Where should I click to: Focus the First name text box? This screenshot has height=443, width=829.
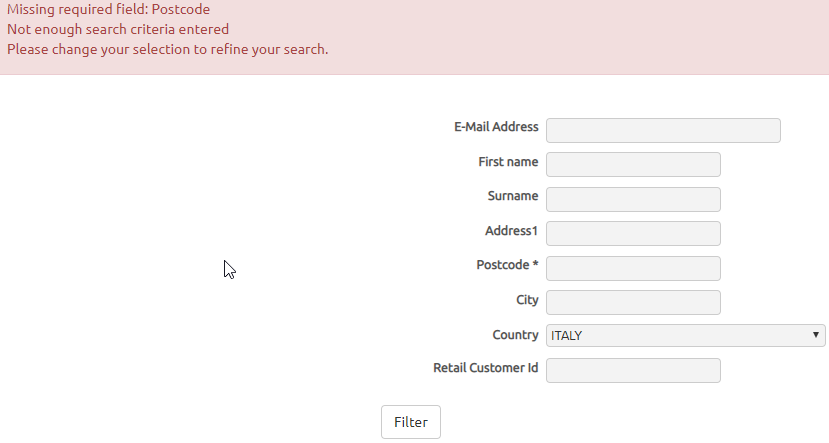coord(633,164)
